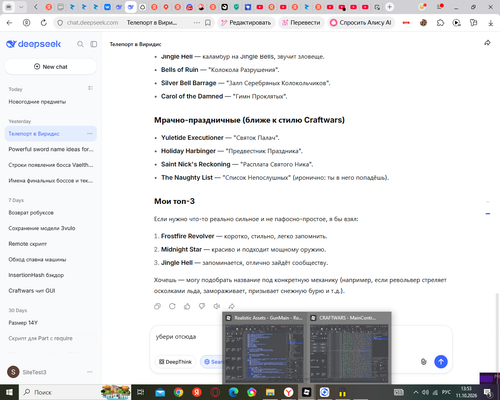Open the 'InsertionHash бэкдор' chat
The height and width of the screenshot is (400, 500).
pos(51,275)
